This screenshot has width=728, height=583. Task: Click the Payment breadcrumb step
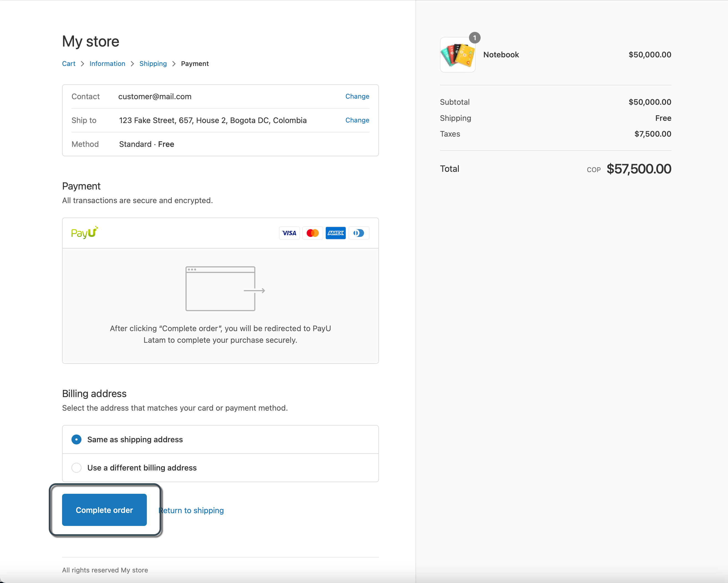point(195,63)
